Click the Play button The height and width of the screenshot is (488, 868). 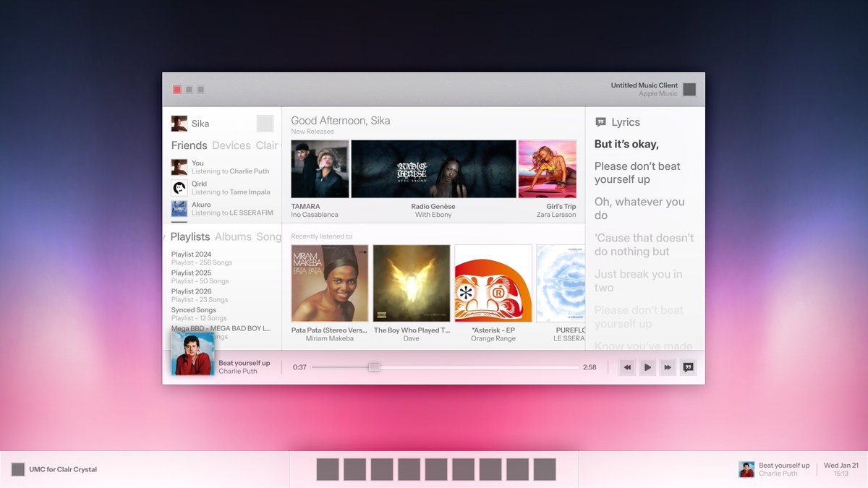click(x=647, y=367)
